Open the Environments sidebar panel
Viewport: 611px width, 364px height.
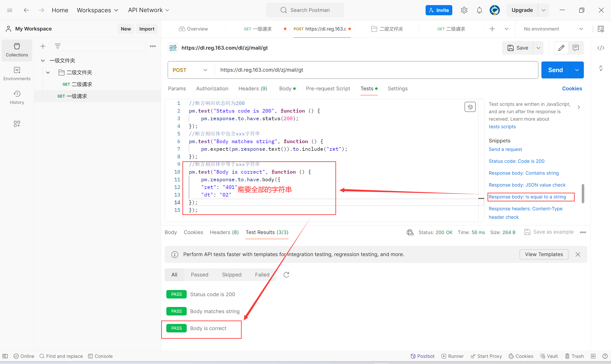(x=17, y=74)
